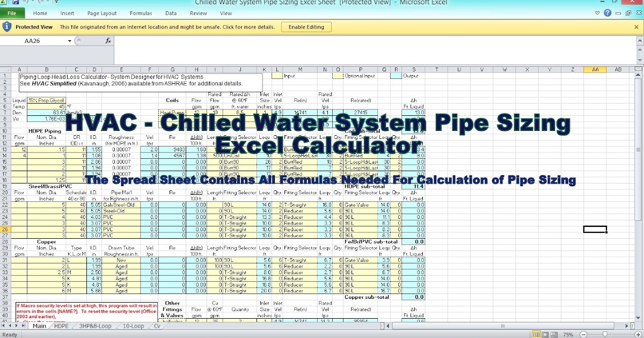Switch to the 3HP&8-Loop sheet tab
644x338 pixels.
[x=95, y=326]
